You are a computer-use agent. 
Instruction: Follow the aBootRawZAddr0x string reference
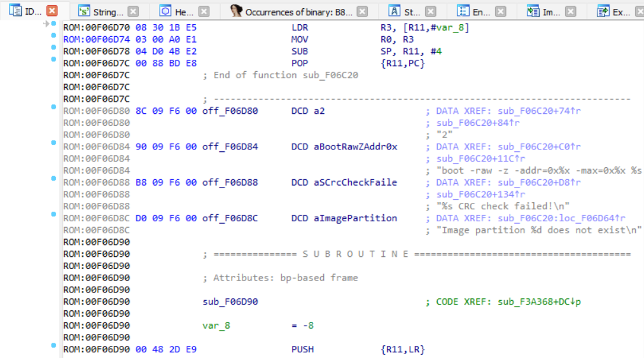(355, 147)
